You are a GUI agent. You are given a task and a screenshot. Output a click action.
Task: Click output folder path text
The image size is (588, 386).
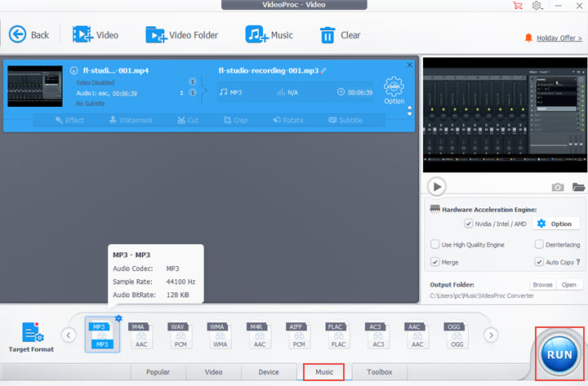[482, 295]
